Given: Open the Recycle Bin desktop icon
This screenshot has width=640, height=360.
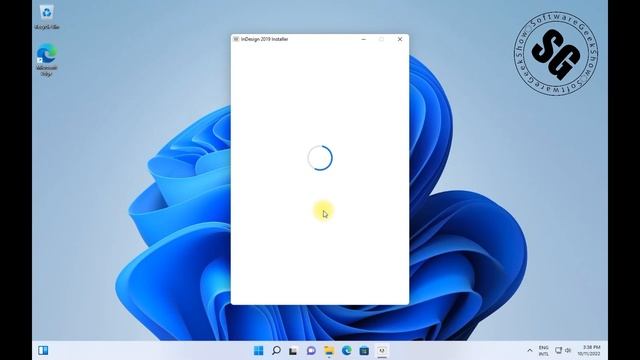Looking at the screenshot, I should coord(47,17).
